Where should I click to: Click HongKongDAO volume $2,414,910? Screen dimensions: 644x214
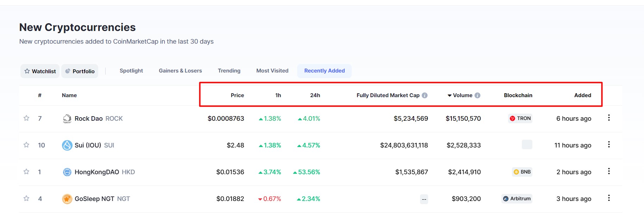(x=464, y=172)
